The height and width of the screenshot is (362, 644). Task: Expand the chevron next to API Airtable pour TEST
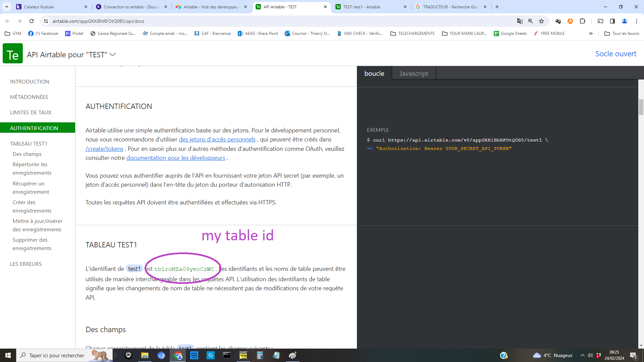[x=113, y=54]
